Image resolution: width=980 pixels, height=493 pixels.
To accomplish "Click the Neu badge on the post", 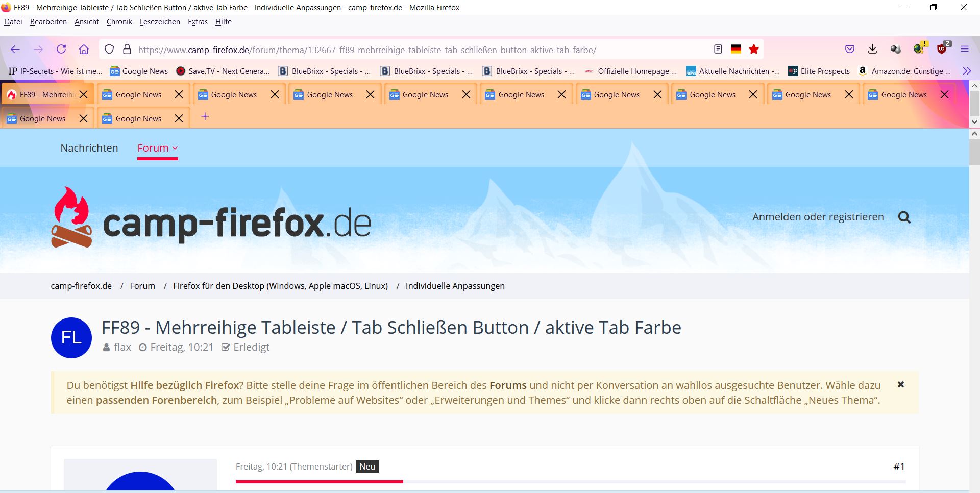I will pos(367,466).
